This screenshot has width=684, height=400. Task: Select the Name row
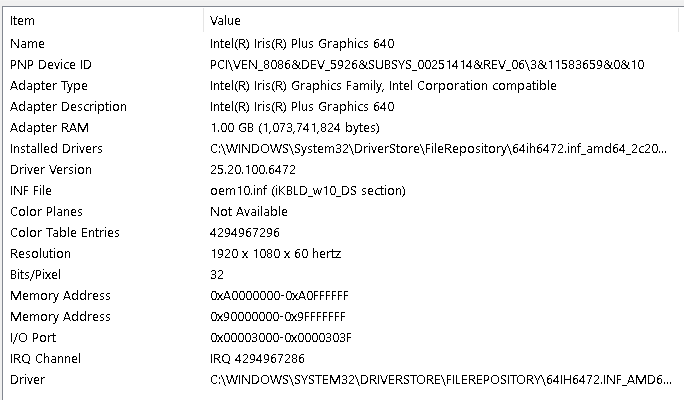(341, 44)
